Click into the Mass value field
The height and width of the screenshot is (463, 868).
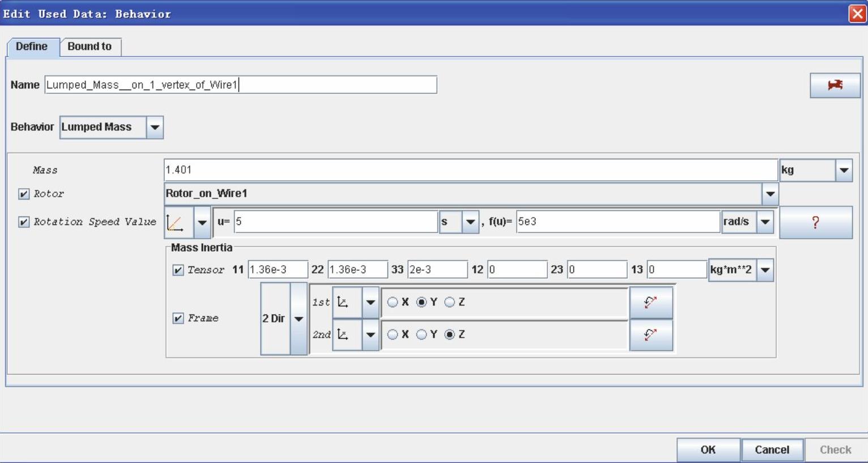point(470,170)
